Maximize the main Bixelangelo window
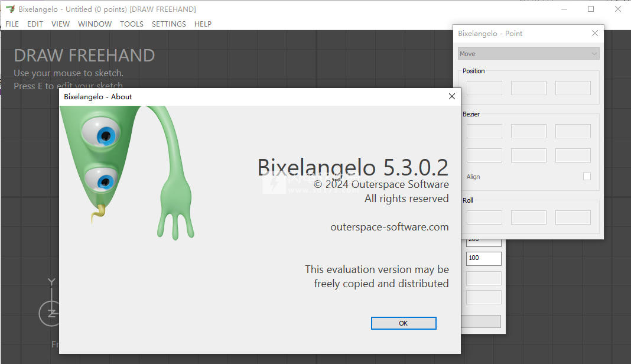The height and width of the screenshot is (364, 631). 591,9
